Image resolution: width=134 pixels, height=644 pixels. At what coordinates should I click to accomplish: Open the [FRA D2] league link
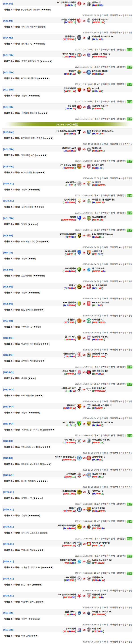click(x=8, y=253)
